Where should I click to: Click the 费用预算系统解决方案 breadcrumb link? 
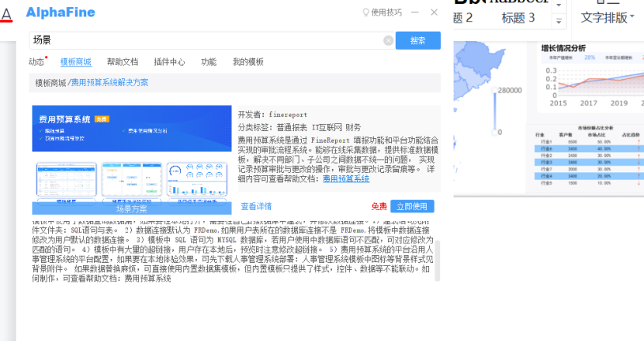click(109, 82)
